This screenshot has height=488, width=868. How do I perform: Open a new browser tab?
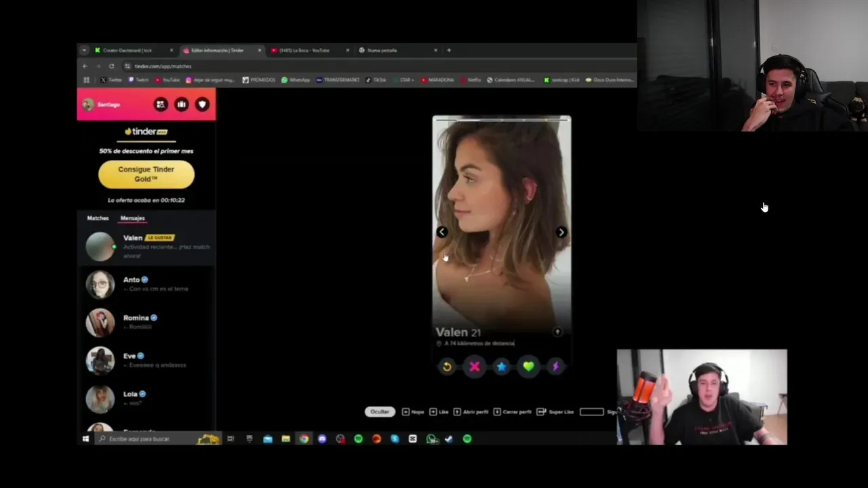pyautogui.click(x=449, y=50)
